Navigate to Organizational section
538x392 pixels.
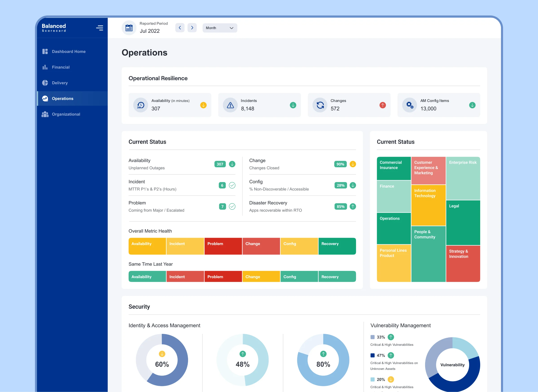pyautogui.click(x=72, y=114)
